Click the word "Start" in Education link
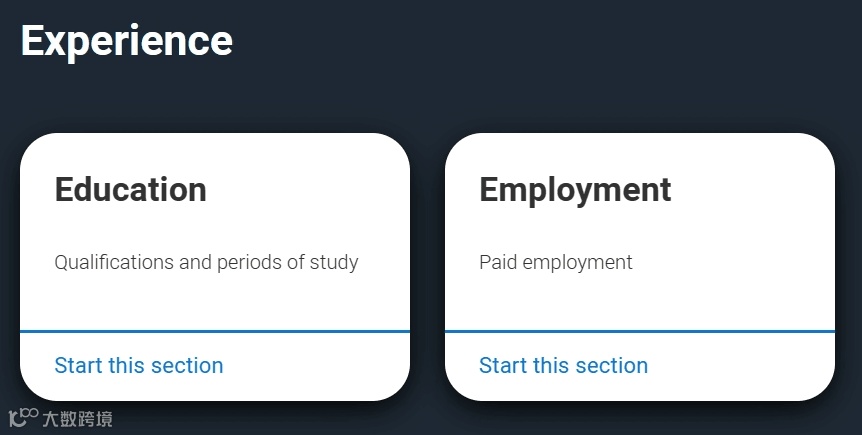Image resolution: width=862 pixels, height=435 pixels. [x=78, y=366]
